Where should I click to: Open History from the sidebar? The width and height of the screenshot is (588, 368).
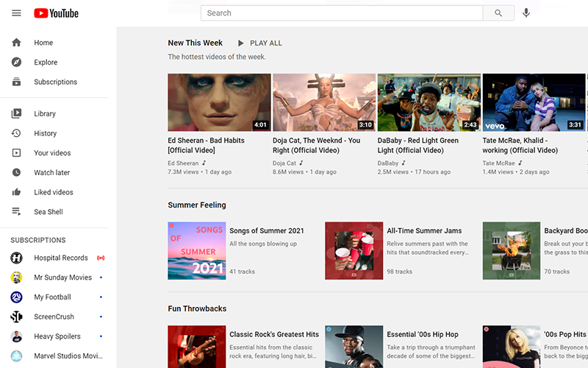pyautogui.click(x=54, y=133)
